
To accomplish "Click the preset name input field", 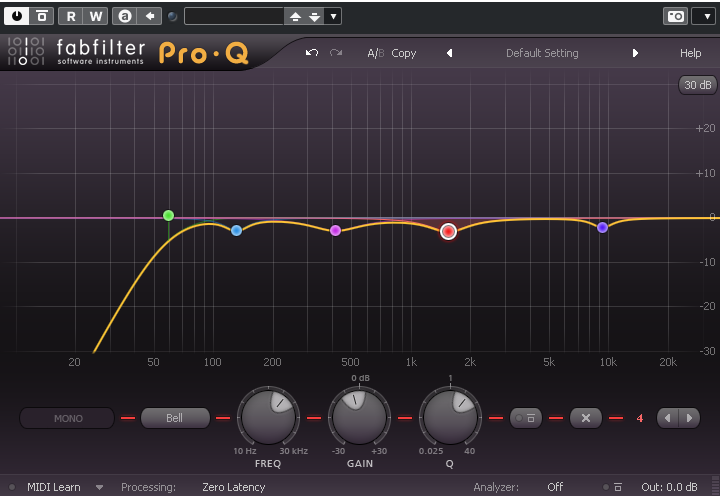I will click(x=234, y=17).
